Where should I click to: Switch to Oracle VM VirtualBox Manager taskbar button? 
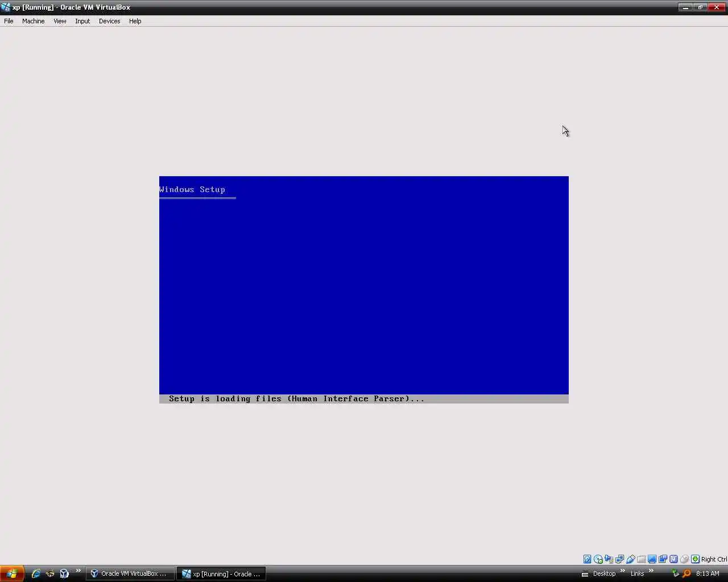coord(130,573)
